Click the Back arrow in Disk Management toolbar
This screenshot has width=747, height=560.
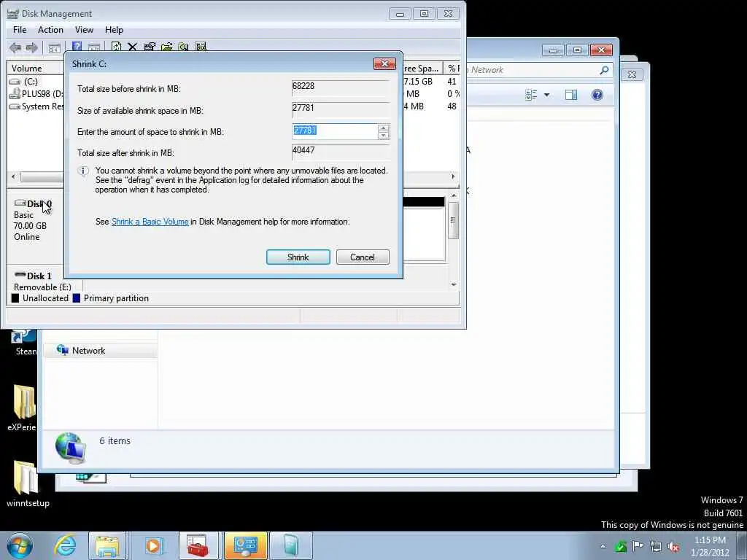[x=15, y=47]
